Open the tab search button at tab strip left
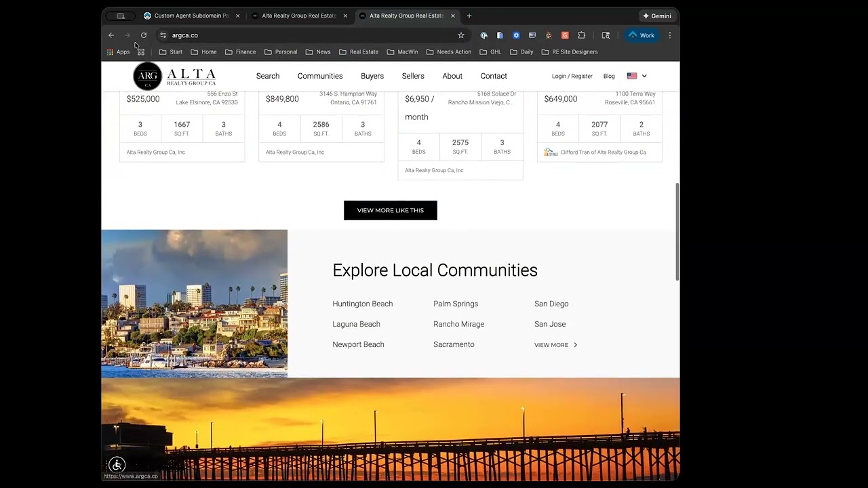The image size is (868, 488). point(121,16)
